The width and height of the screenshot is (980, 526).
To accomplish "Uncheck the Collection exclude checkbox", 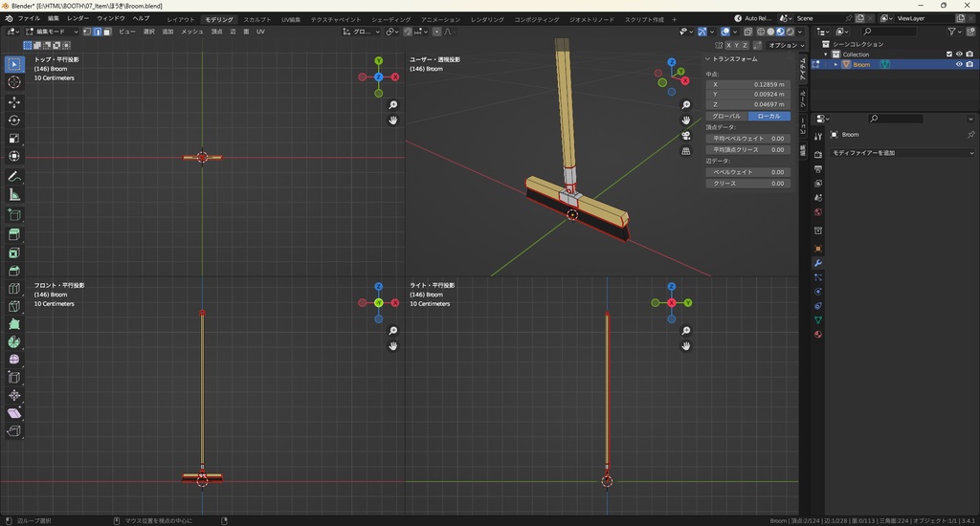I will point(949,55).
